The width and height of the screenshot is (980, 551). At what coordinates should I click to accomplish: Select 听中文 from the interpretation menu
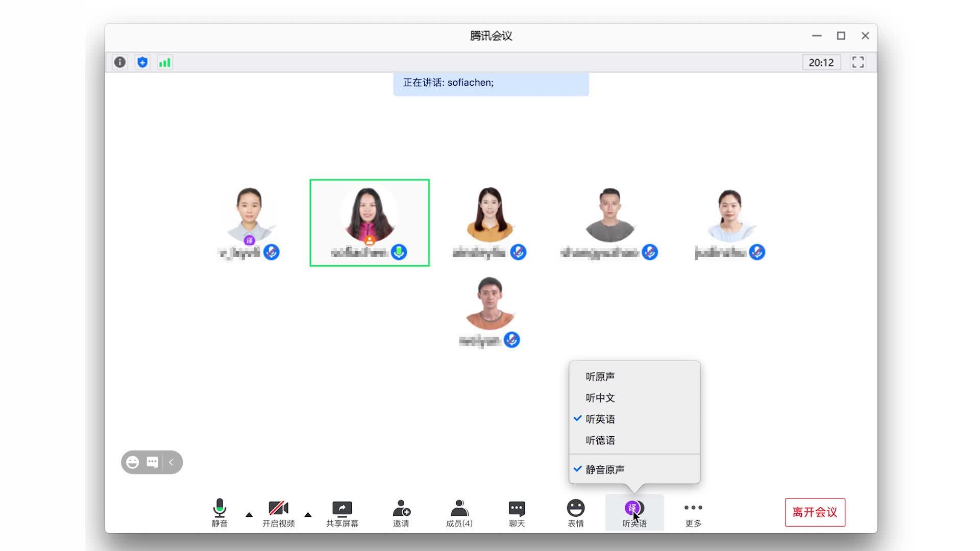(x=600, y=398)
